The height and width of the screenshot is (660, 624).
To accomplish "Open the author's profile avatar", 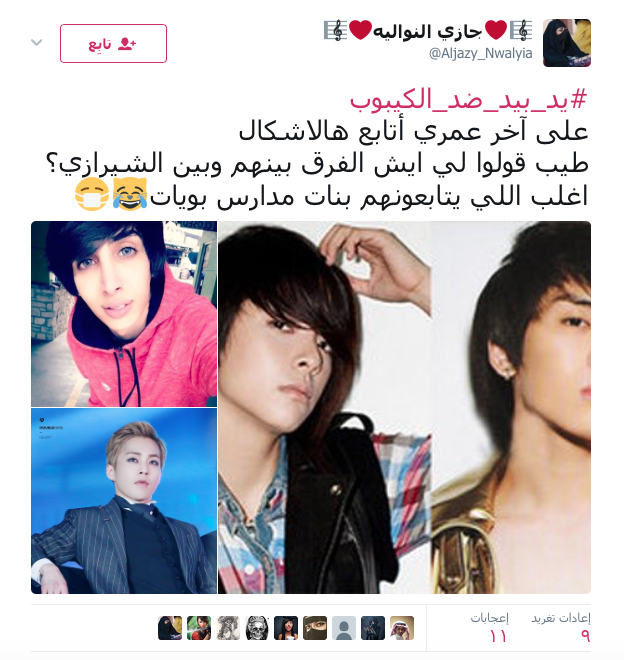I will pos(567,43).
